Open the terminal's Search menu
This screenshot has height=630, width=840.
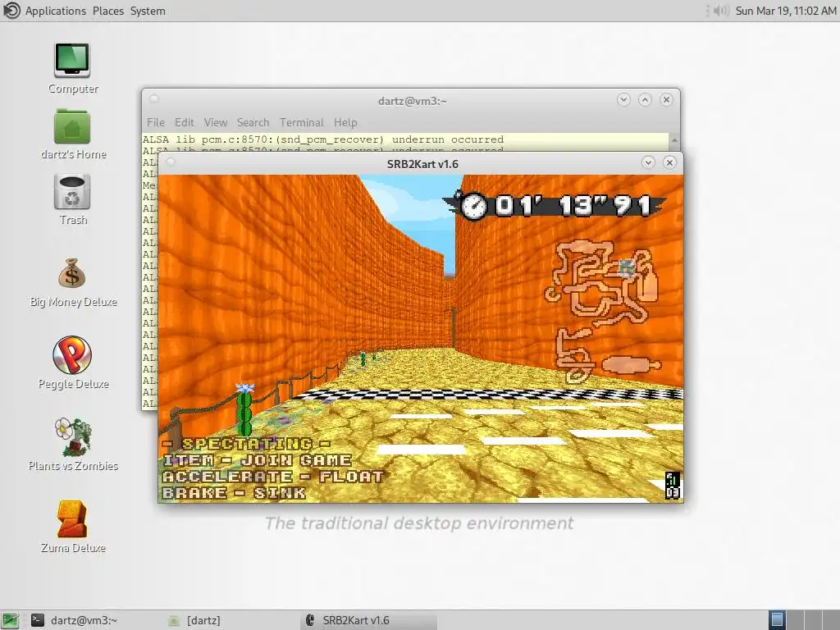253,123
